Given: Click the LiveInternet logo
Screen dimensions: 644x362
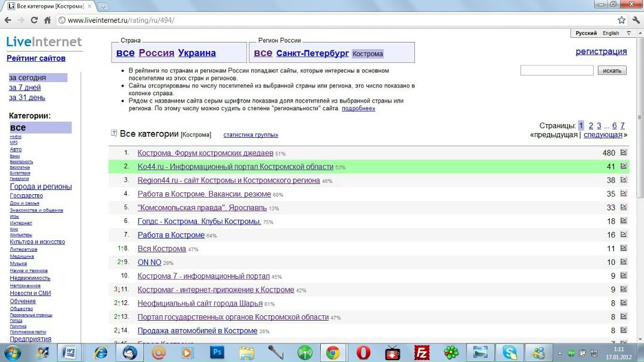Looking at the screenshot, I should pos(44,41).
